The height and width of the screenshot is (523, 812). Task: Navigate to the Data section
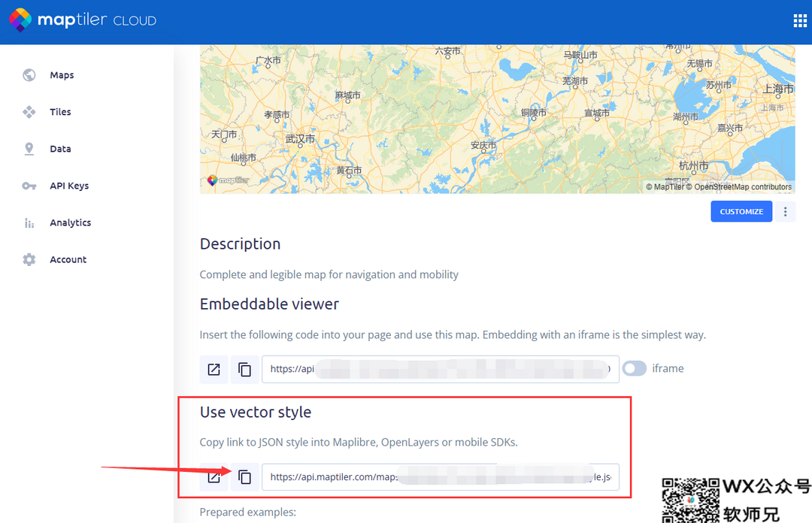tap(60, 149)
